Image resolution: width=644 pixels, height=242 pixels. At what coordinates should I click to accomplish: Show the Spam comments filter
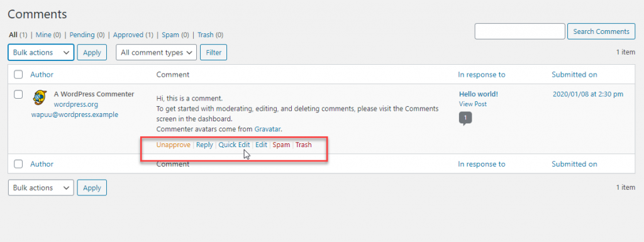point(170,35)
